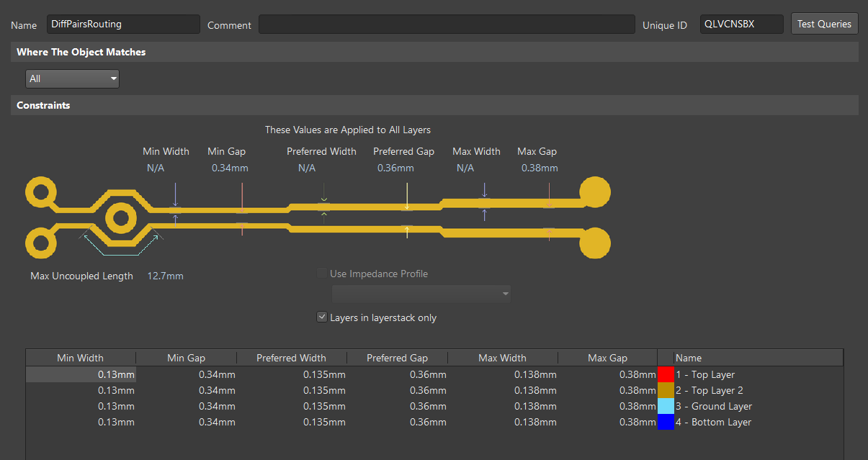Click the Test Queries button
The image size is (868, 460).
pos(824,24)
